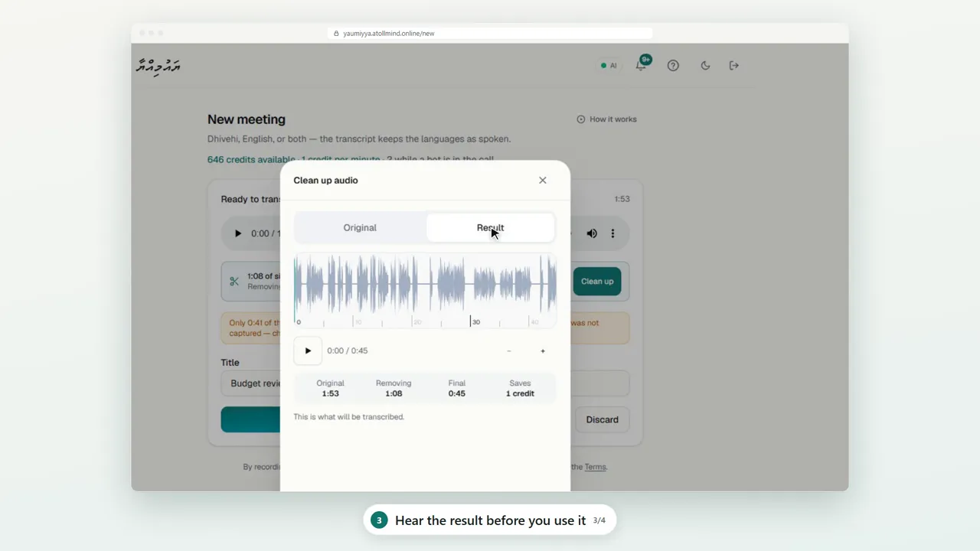Viewport: 980px width, 551px height.
Task: Click the log out icon
Action: [734, 66]
